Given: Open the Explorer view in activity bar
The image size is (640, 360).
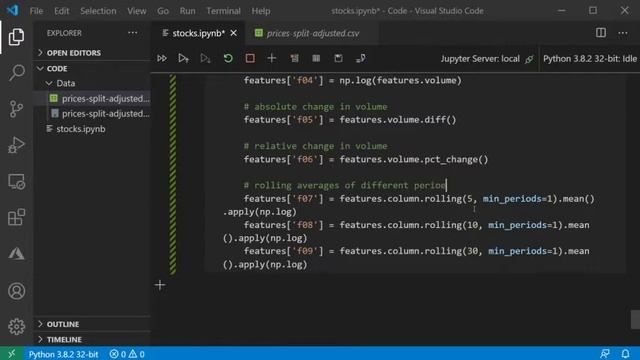Looking at the screenshot, I should [16, 37].
